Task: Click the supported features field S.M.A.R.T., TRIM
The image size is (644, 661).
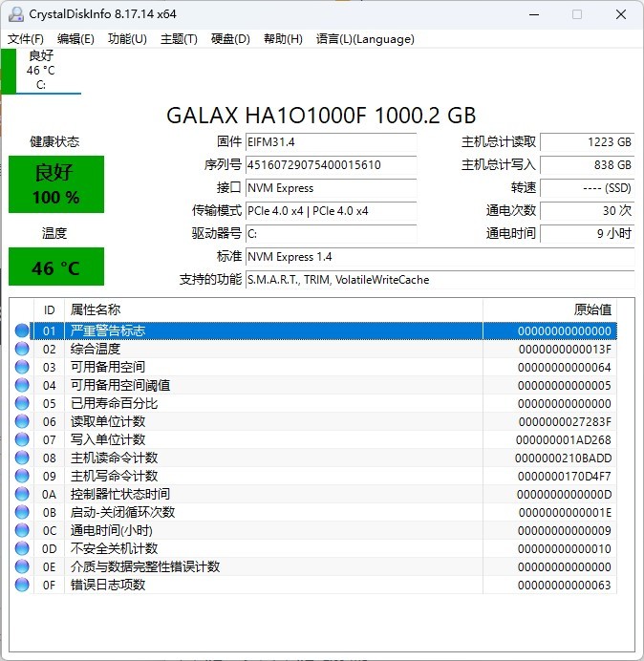Action: point(440,280)
